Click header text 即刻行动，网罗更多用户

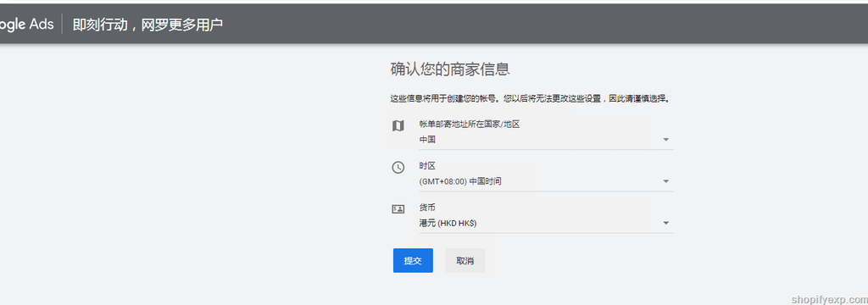(147, 25)
